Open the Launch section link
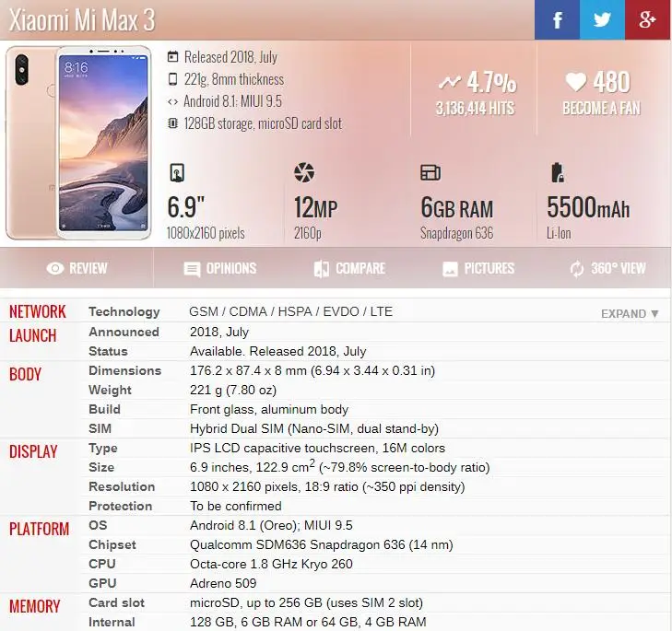This screenshot has width=672, height=631. point(32,336)
